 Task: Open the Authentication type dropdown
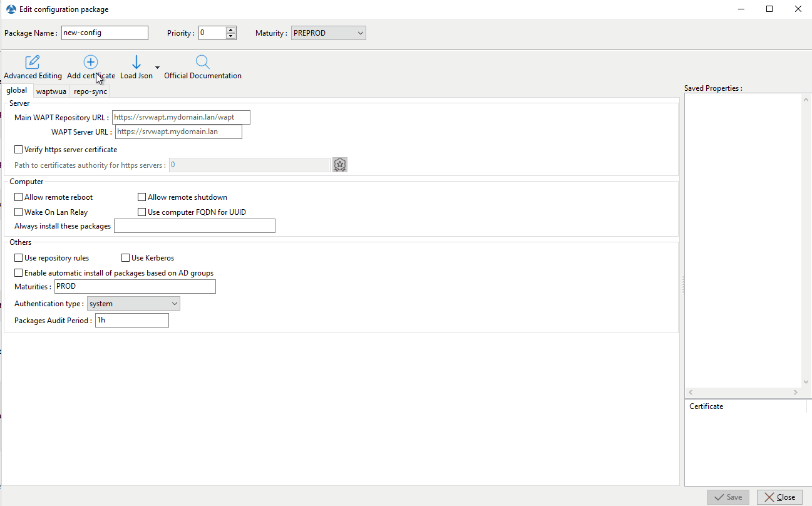click(x=133, y=304)
